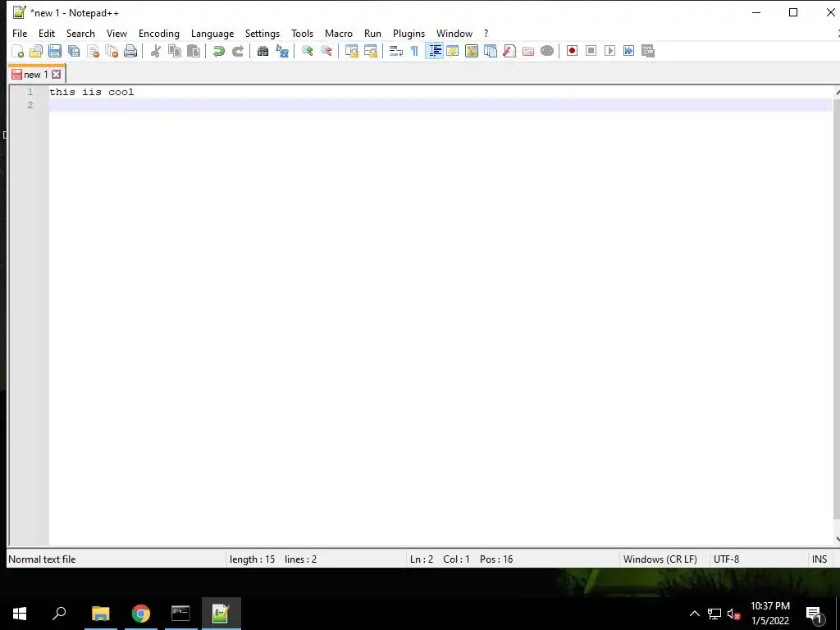This screenshot has height=630, width=840.
Task: Toggle the Document Map panel icon
Action: pos(472,51)
